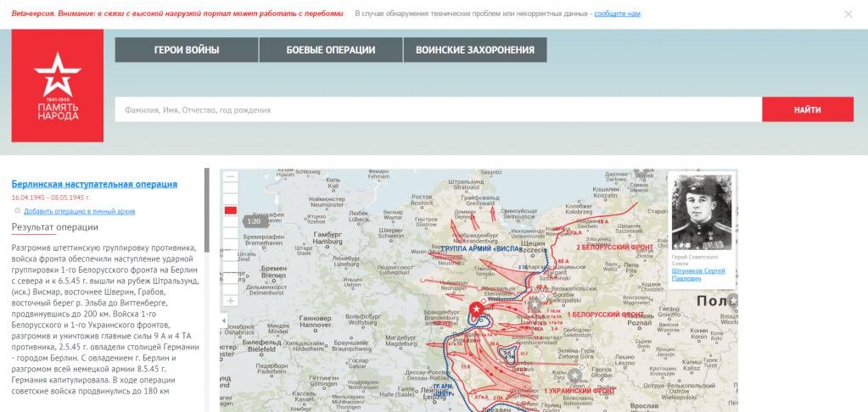Click the 'сообщите нам' link
The image size is (868, 412).
(617, 14)
